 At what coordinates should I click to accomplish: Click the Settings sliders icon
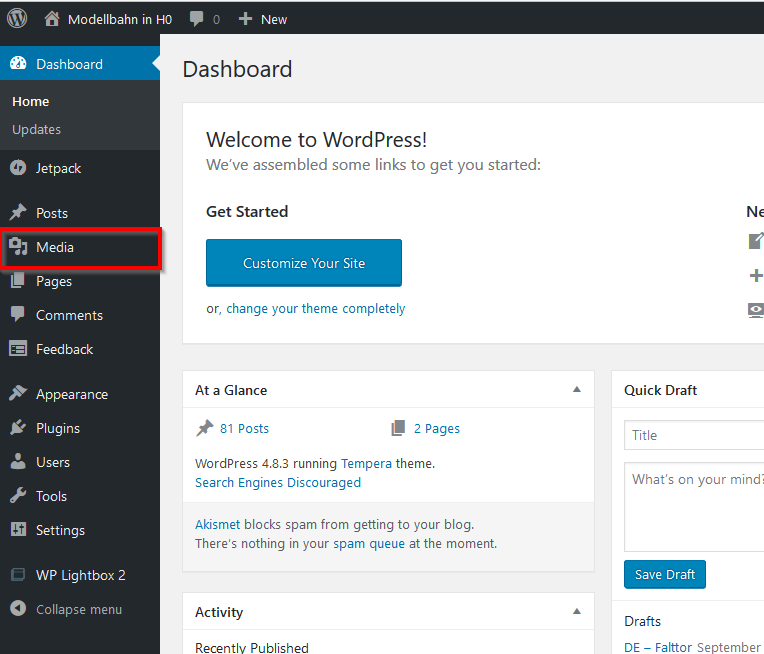coord(18,530)
